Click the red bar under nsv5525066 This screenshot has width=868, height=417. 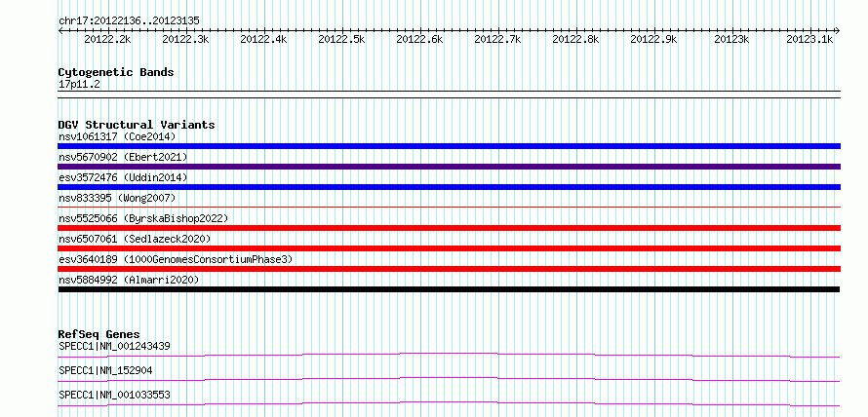449,228
